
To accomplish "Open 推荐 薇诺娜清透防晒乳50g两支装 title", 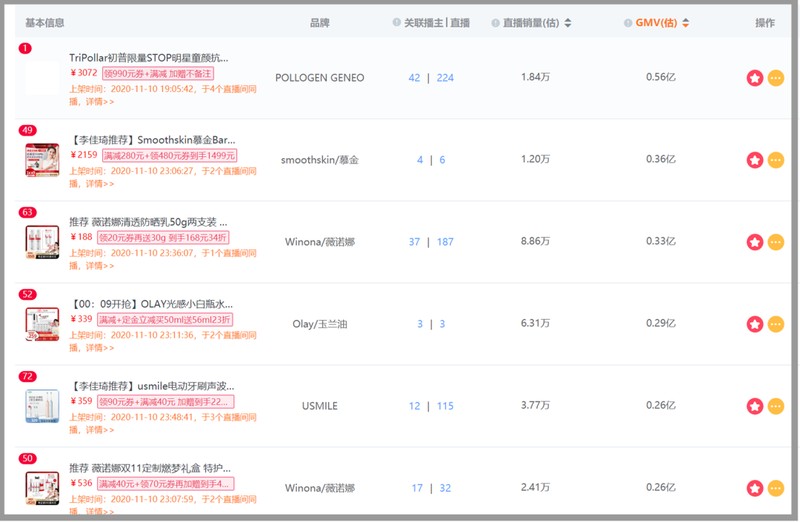I will [148, 222].
